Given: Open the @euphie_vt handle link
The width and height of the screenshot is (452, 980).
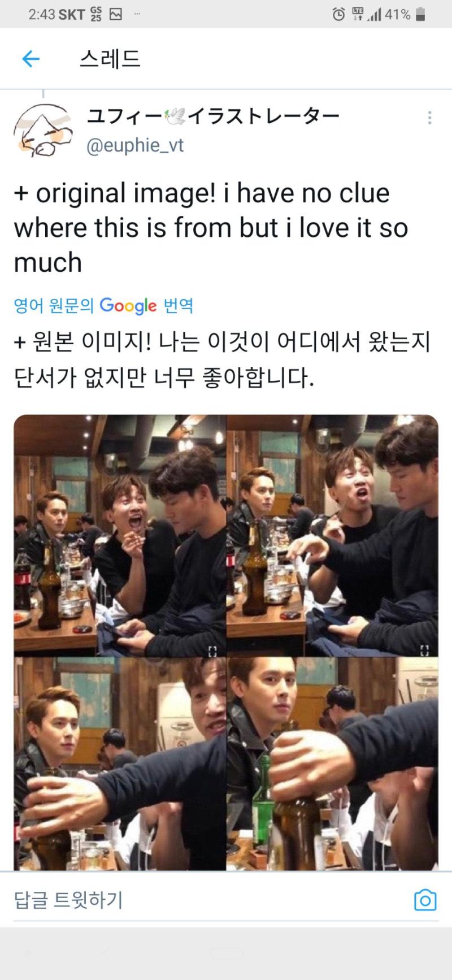Looking at the screenshot, I should click(134, 146).
